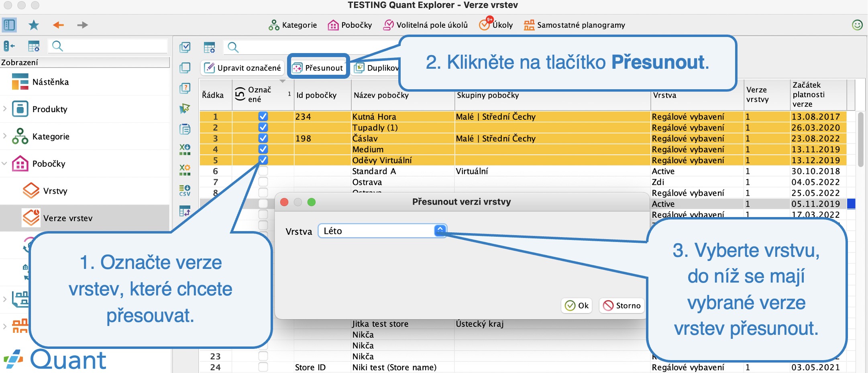Click the cursor selection tool icon

tap(185, 109)
